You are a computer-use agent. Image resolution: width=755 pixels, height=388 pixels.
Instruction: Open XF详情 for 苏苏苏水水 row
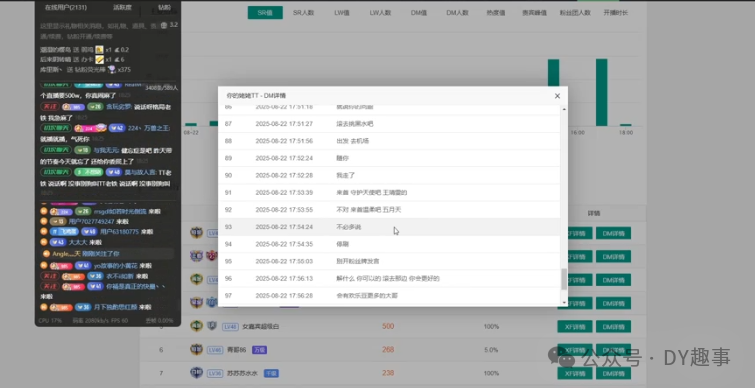pos(575,373)
